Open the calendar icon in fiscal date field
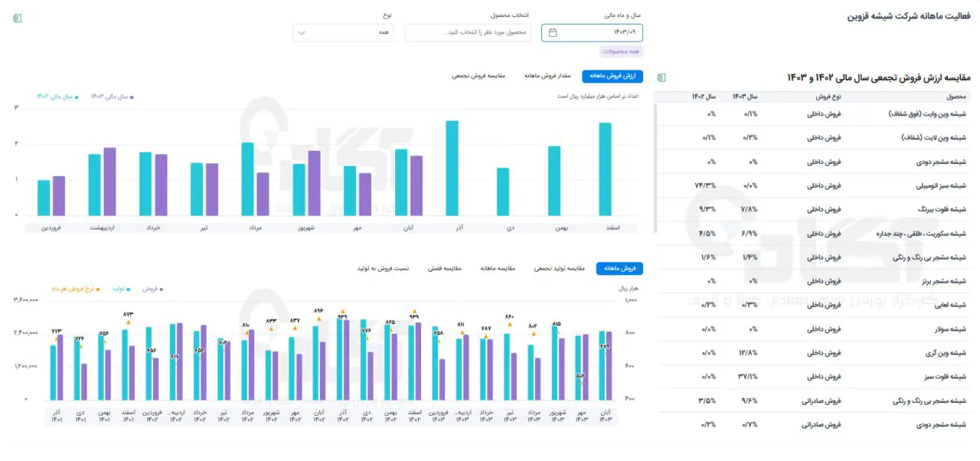 (553, 32)
